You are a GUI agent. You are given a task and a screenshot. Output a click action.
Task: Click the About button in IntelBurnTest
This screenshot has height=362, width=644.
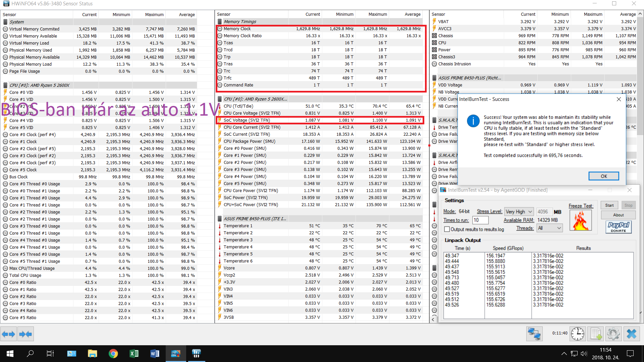click(x=619, y=215)
